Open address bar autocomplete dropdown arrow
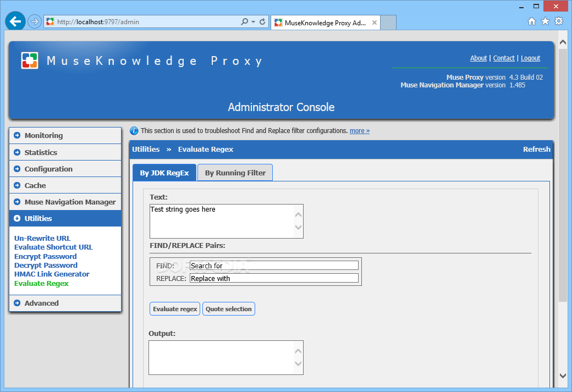Image resolution: width=572 pixels, height=392 pixels. pyautogui.click(x=253, y=22)
